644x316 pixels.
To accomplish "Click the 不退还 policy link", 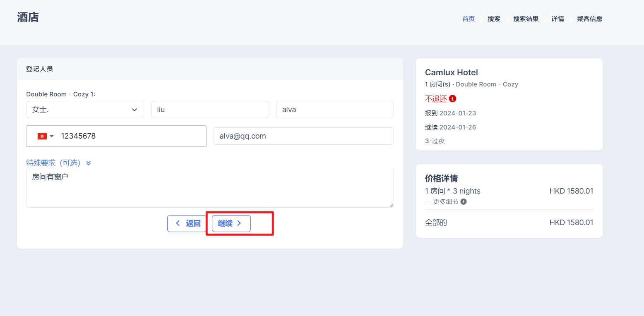I will click(436, 99).
